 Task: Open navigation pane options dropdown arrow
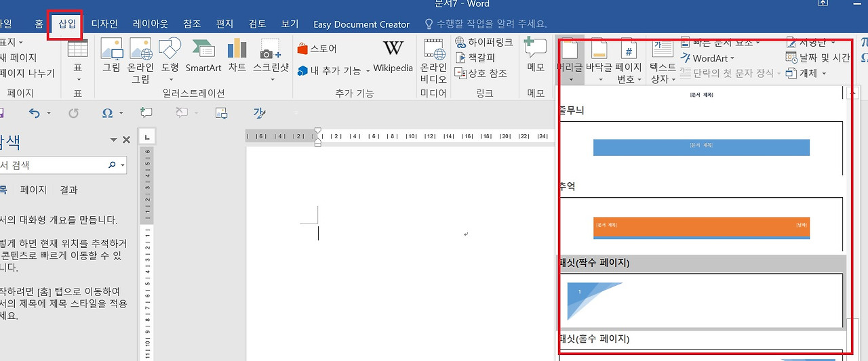[114, 140]
